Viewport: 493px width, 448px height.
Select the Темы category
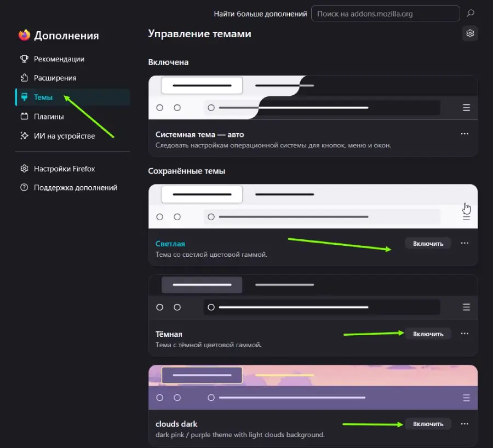click(72, 97)
